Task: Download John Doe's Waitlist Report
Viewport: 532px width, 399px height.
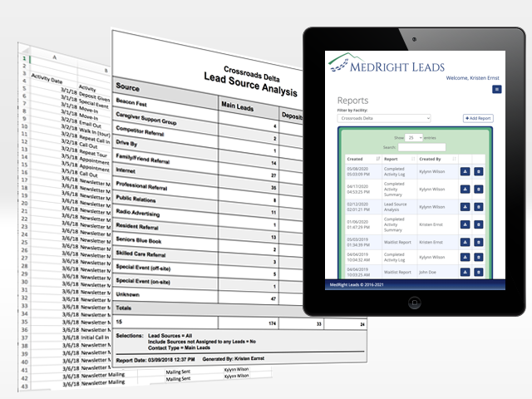Action: (x=465, y=272)
